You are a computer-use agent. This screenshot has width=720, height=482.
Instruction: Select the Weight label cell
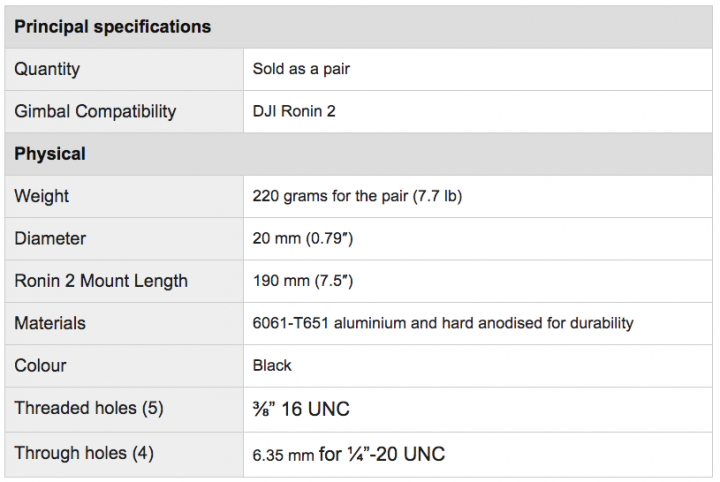tap(40, 196)
